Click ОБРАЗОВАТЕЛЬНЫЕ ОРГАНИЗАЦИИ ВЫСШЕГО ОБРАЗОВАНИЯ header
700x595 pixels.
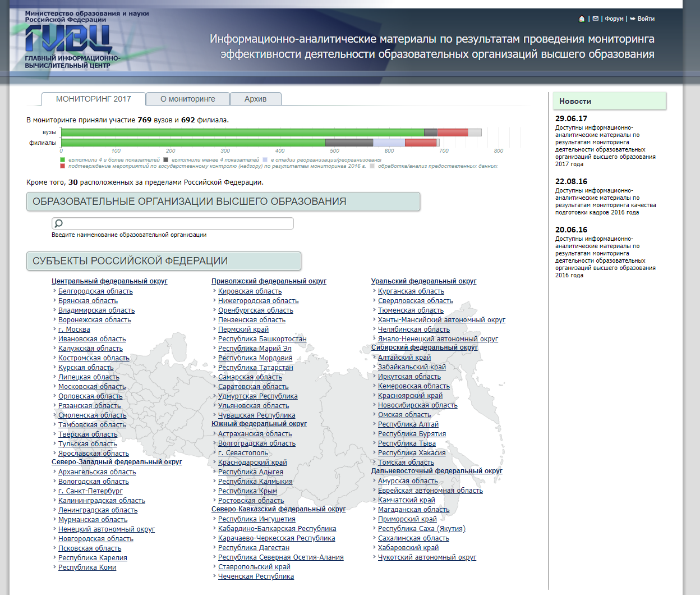[223, 202]
